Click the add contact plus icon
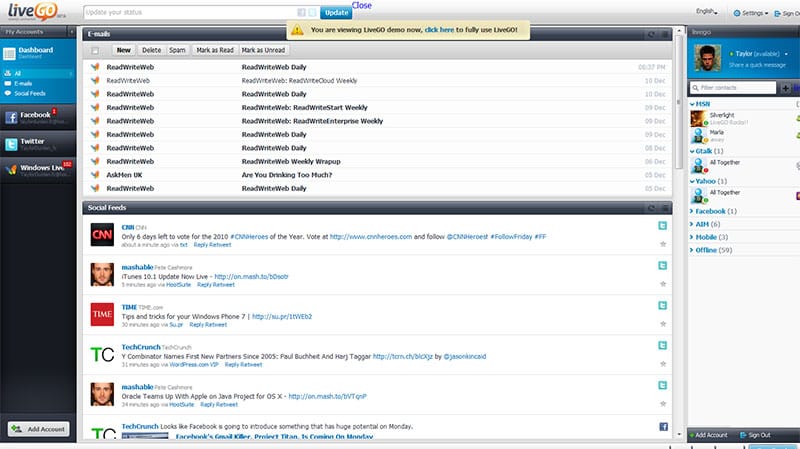The image size is (800, 449). (784, 88)
